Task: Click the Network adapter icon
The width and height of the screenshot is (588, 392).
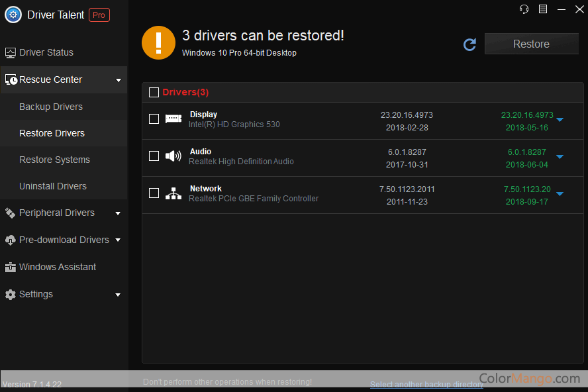Action: point(173,193)
